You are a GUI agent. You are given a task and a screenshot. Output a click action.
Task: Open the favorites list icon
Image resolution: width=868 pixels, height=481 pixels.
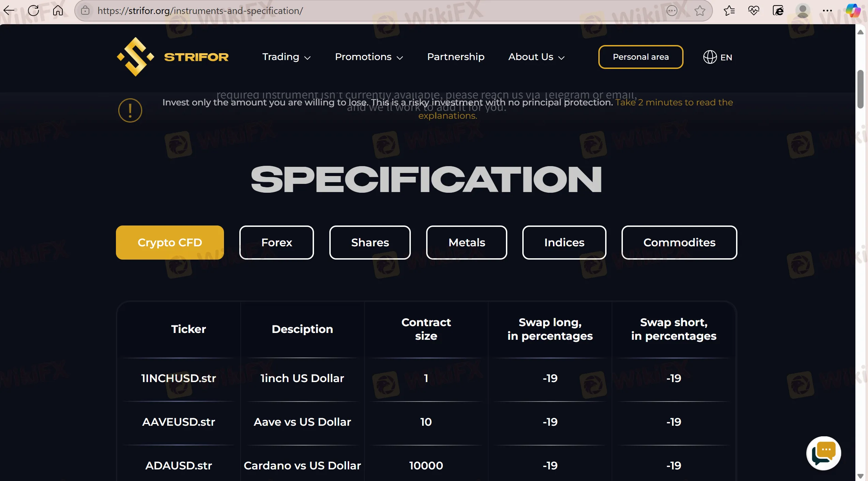pyautogui.click(x=729, y=11)
